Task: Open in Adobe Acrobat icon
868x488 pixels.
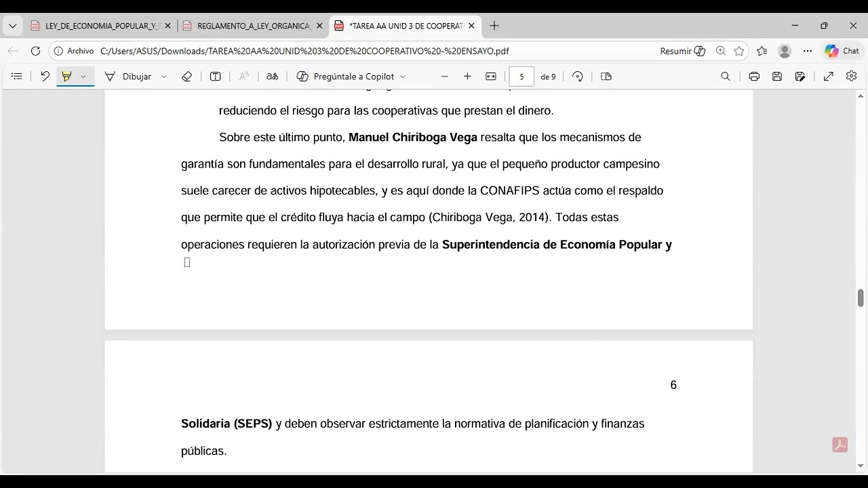Action: [840, 445]
